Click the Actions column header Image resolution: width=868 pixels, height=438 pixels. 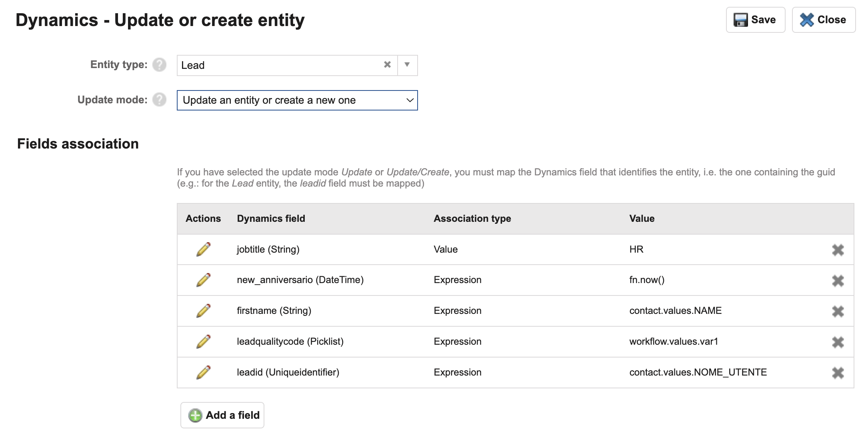click(203, 219)
